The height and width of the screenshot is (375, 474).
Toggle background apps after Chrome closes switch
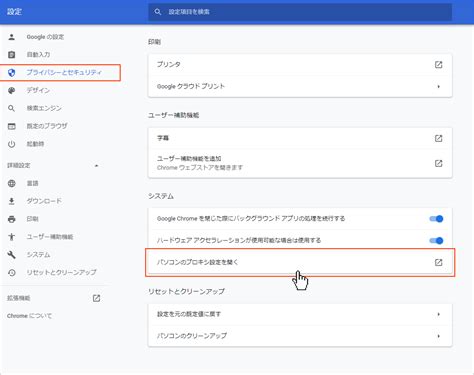(436, 219)
